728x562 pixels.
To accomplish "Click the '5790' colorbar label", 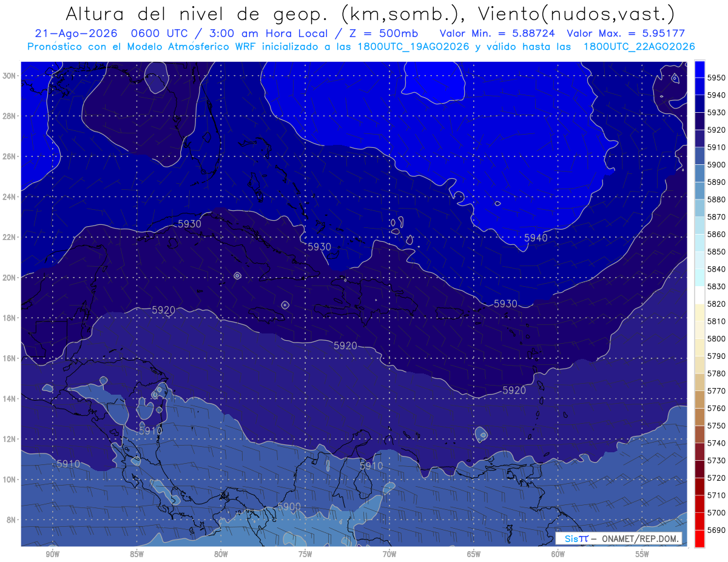I will [x=716, y=356].
